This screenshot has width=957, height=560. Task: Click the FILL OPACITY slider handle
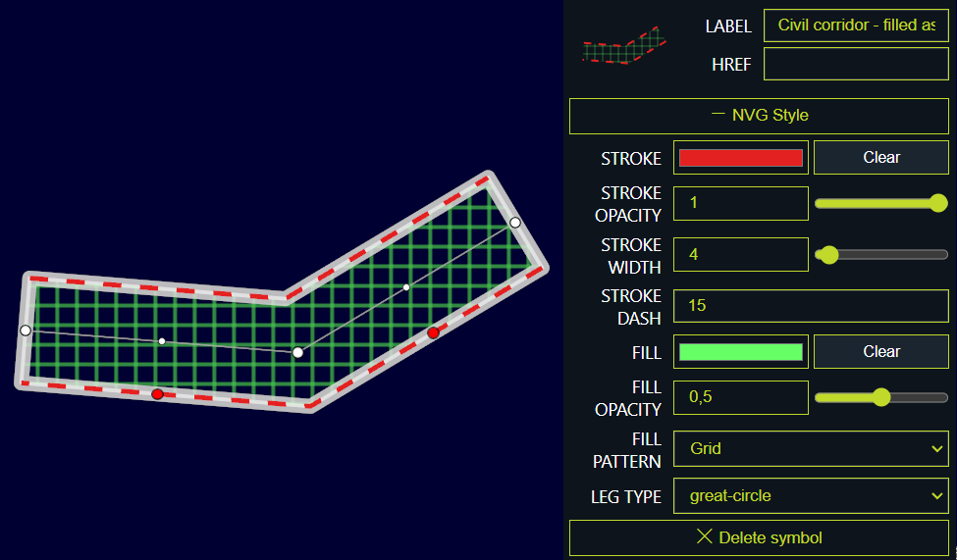click(880, 397)
